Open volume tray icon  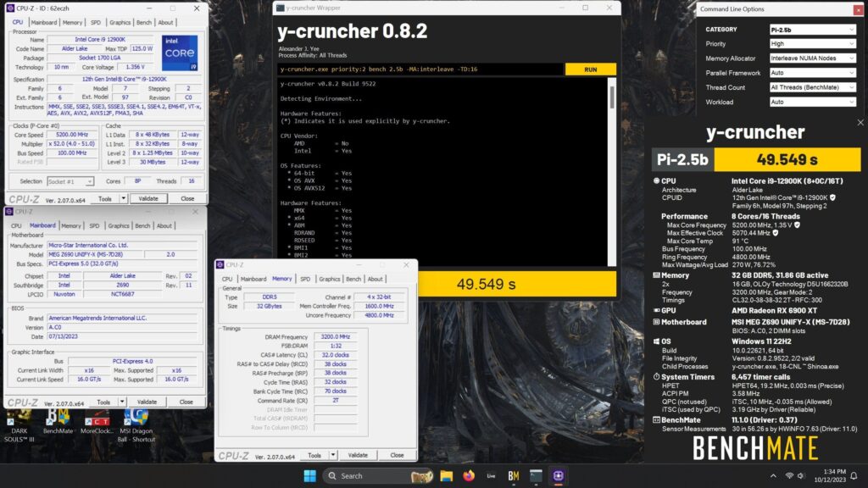[802, 476]
